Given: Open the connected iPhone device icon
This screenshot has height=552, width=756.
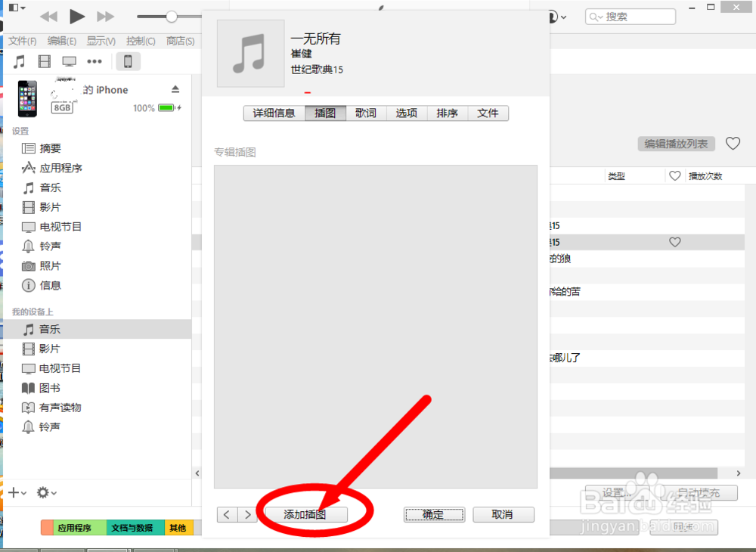Looking at the screenshot, I should tap(128, 61).
